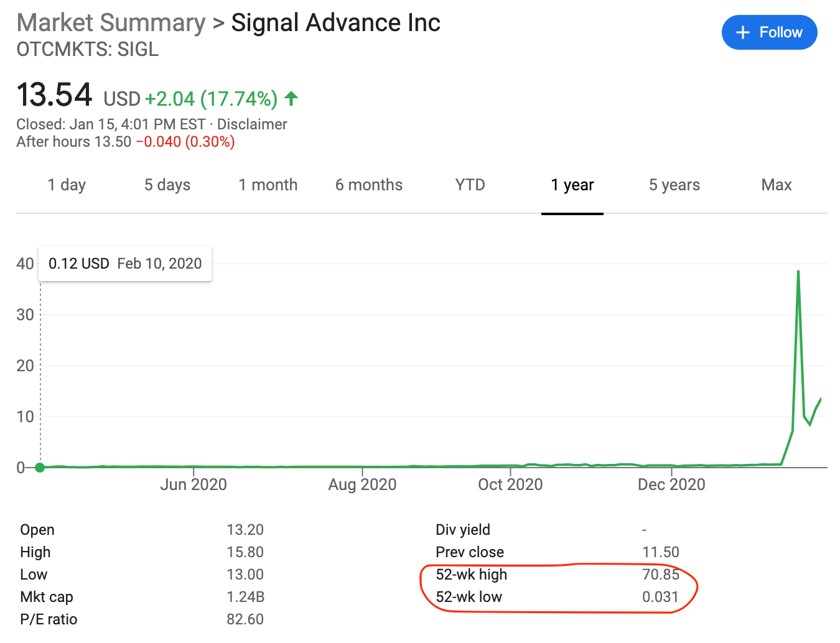The height and width of the screenshot is (643, 840).
Task: Click the green up arrow beside 17.74%
Action: coord(291,98)
